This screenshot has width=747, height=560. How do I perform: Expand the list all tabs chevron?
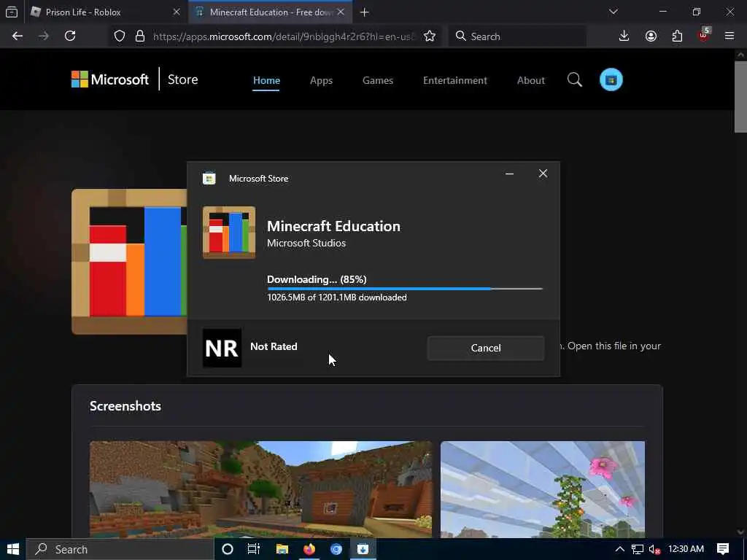[614, 12]
